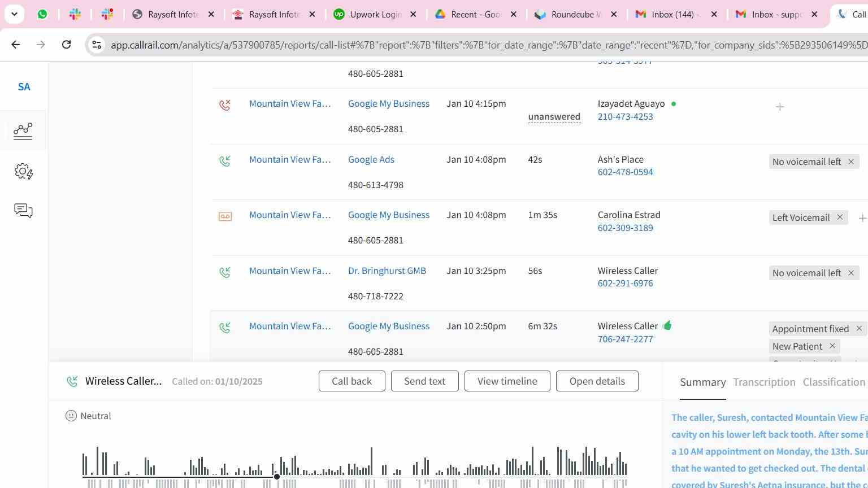Remove No voicemail left tag from Ash's Place

coord(850,162)
